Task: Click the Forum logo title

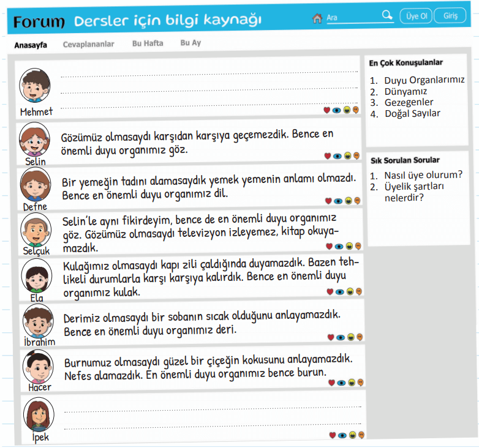Action: (39, 22)
